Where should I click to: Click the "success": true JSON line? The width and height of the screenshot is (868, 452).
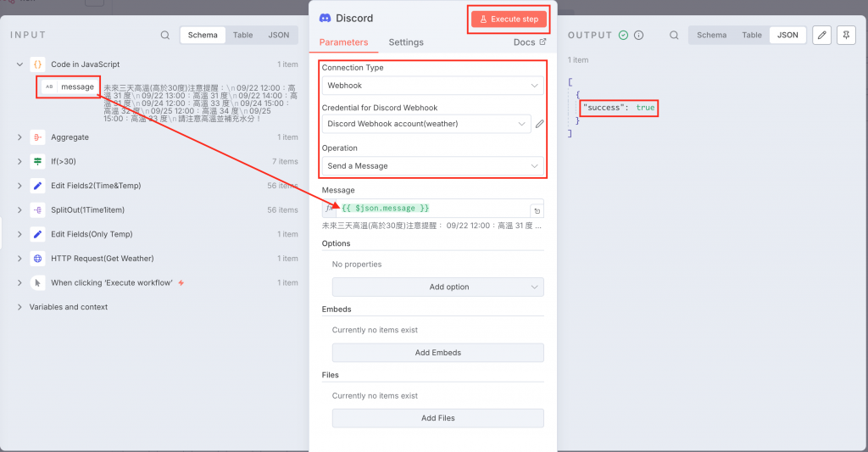(619, 108)
